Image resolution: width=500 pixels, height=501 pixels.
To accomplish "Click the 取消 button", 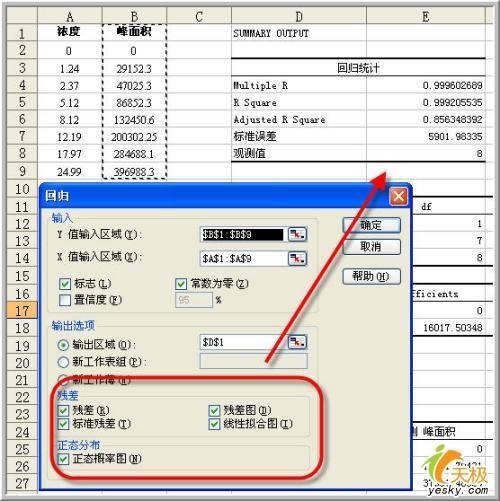I will pos(371,247).
